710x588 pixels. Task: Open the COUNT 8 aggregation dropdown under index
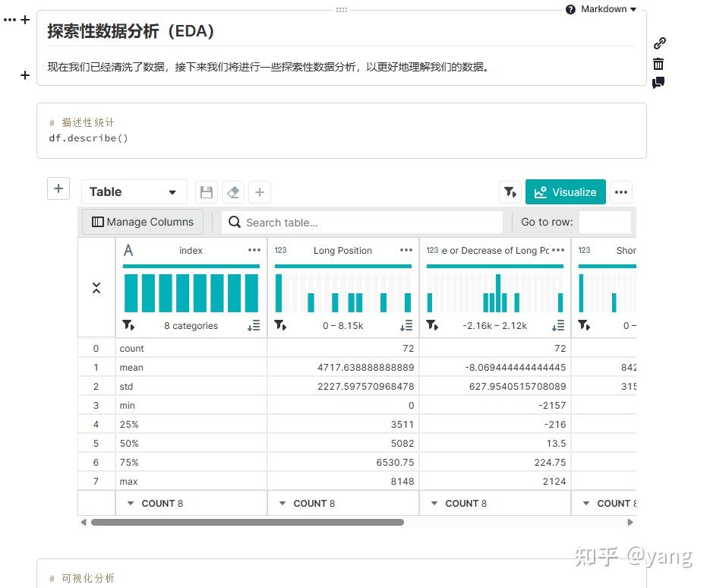[x=154, y=503]
